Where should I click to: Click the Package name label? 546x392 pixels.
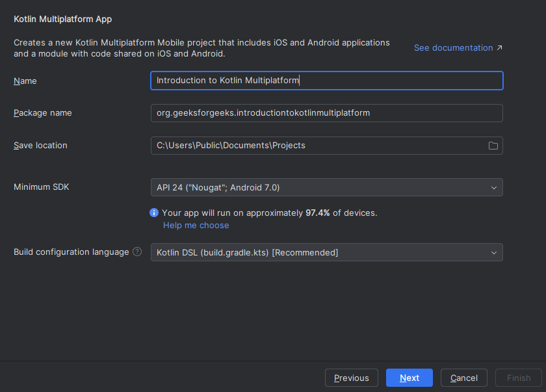click(x=43, y=113)
